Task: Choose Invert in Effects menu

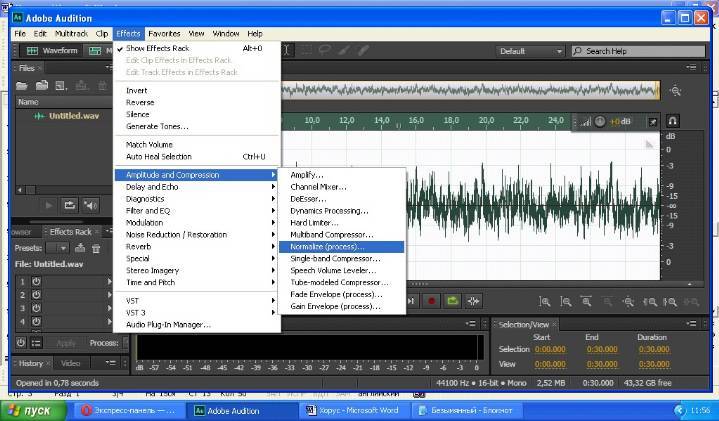Action: coord(197,90)
